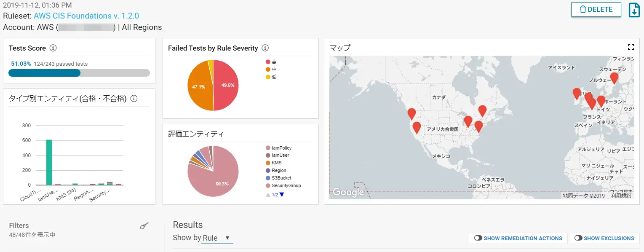
Task: Click the マップ panel title
Action: coord(340,48)
